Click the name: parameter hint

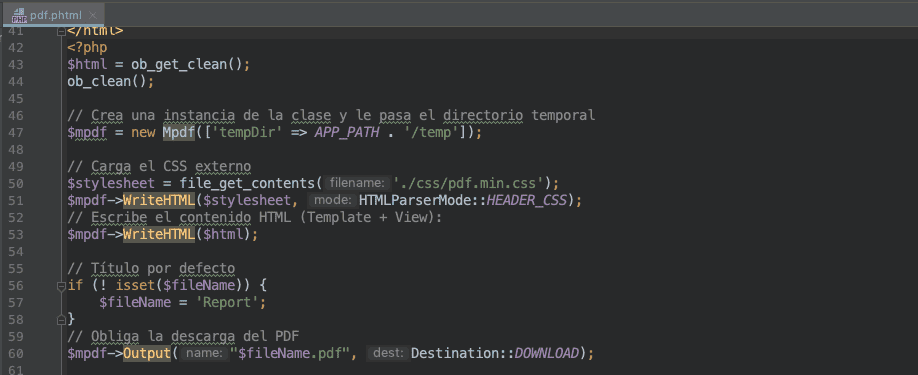tap(204, 353)
